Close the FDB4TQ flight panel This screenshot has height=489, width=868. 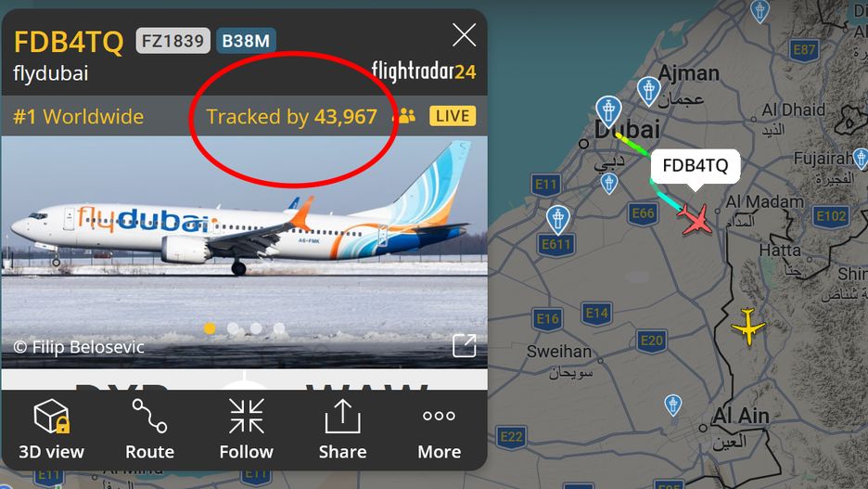coord(464,35)
